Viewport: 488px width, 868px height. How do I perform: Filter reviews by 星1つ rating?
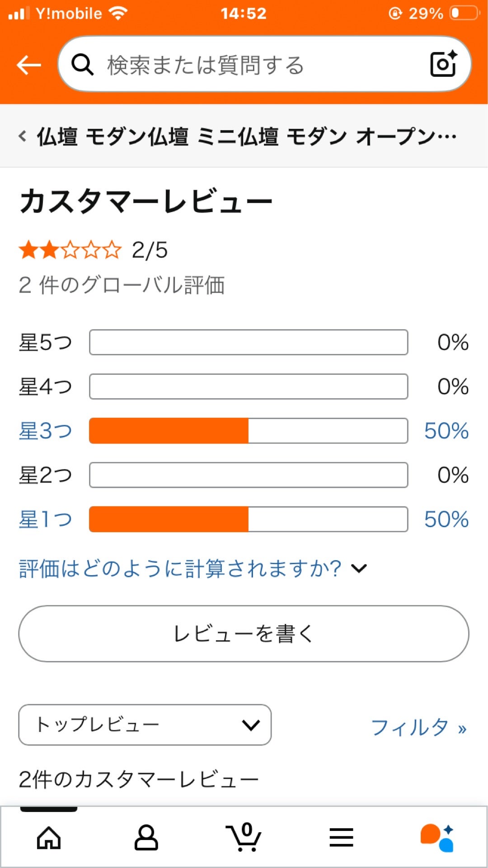click(x=45, y=519)
